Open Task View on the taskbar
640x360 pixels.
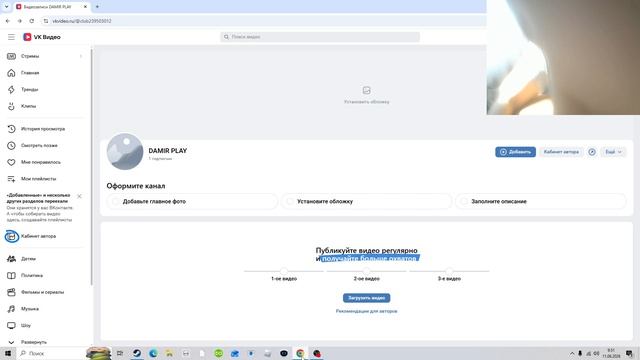[120, 353]
